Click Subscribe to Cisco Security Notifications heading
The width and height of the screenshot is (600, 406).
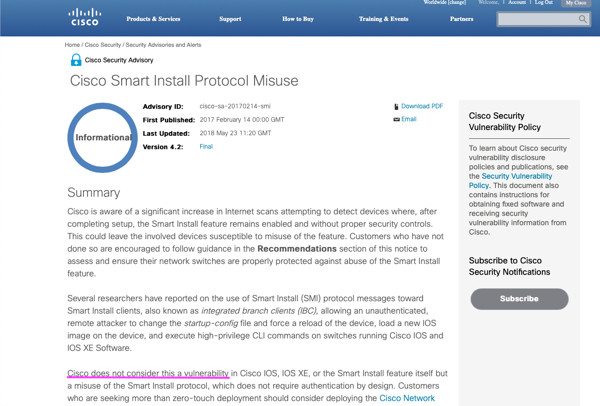[x=509, y=266]
